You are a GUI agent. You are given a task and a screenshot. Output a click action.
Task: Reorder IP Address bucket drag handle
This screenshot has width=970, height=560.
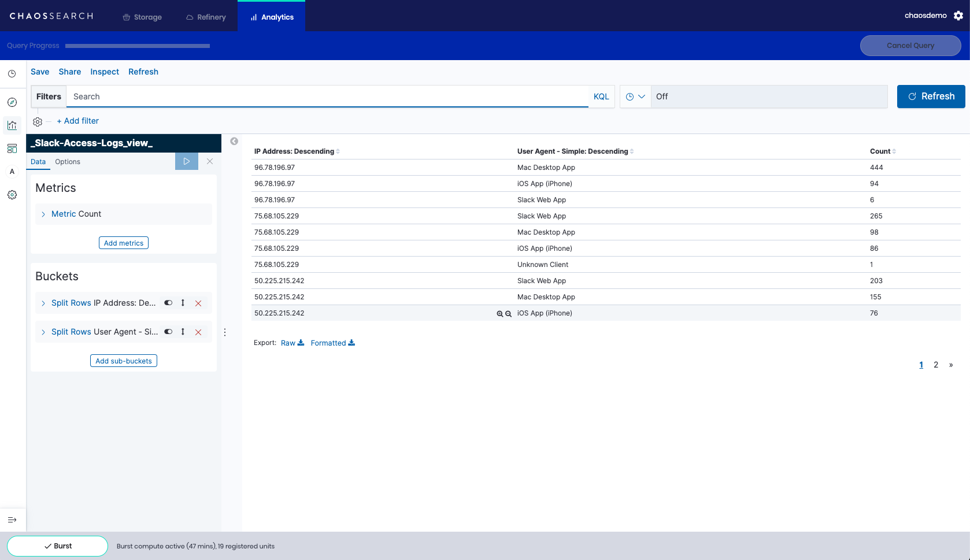click(x=183, y=303)
